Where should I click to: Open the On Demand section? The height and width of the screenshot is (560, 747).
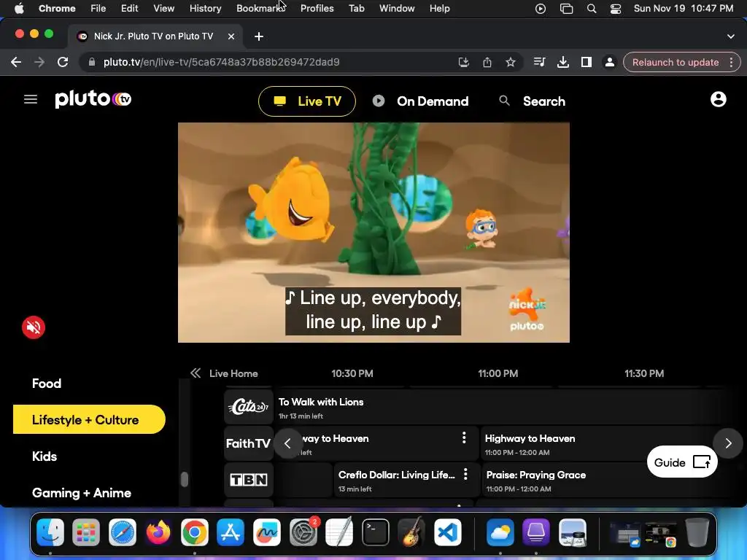click(420, 101)
